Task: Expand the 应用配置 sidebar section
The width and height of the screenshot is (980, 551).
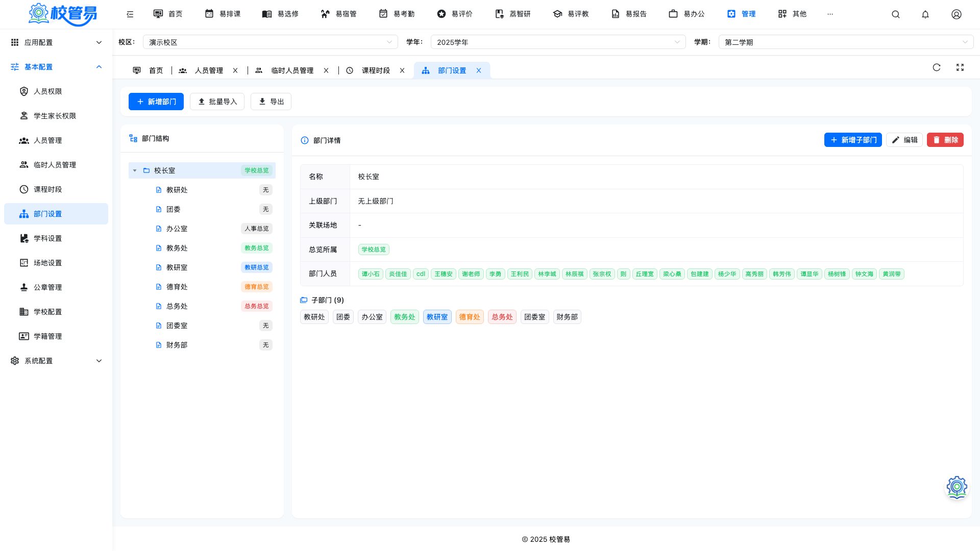Action: point(56,42)
